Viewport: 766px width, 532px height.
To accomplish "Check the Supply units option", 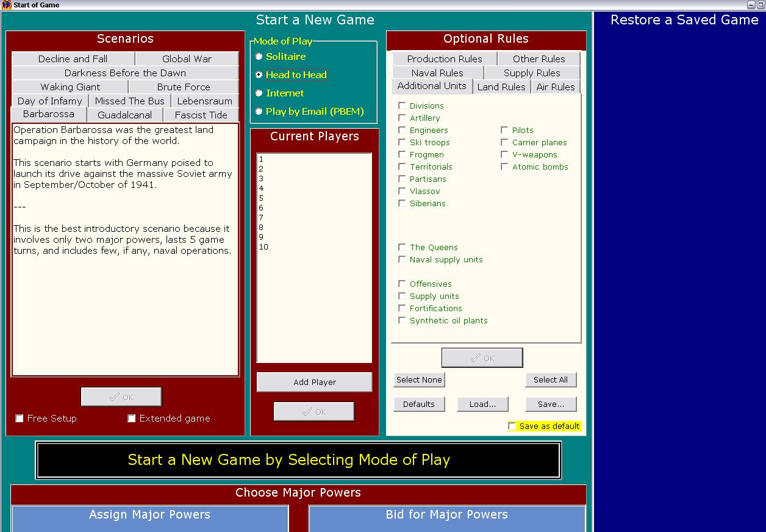I will 402,296.
